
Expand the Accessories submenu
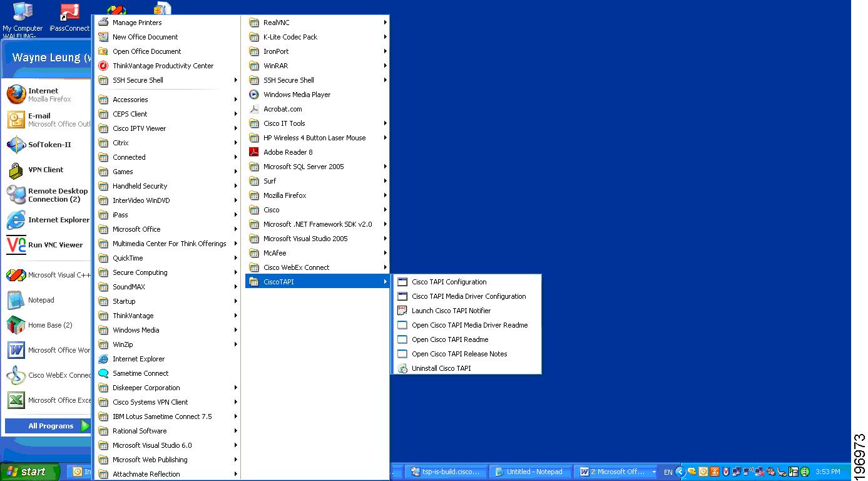[x=167, y=100]
